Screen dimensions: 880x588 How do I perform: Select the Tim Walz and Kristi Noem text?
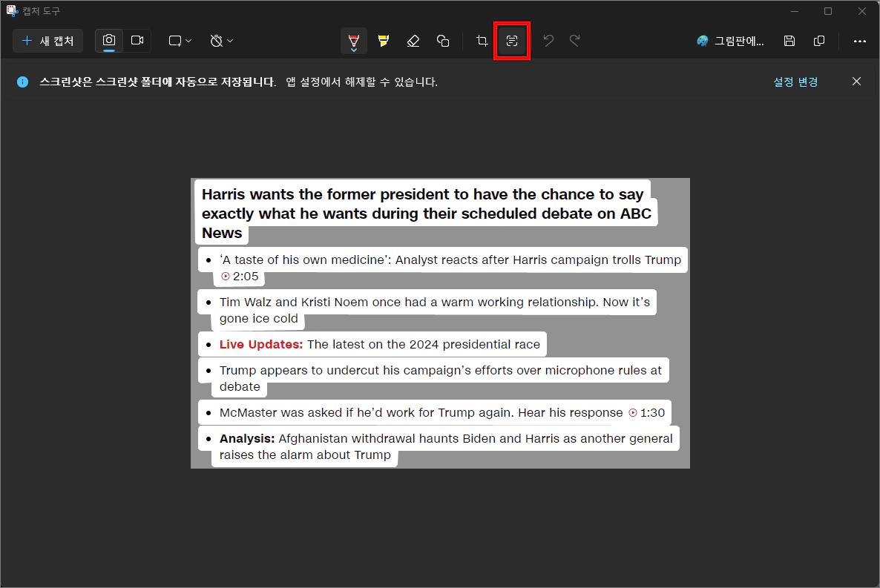tap(434, 310)
